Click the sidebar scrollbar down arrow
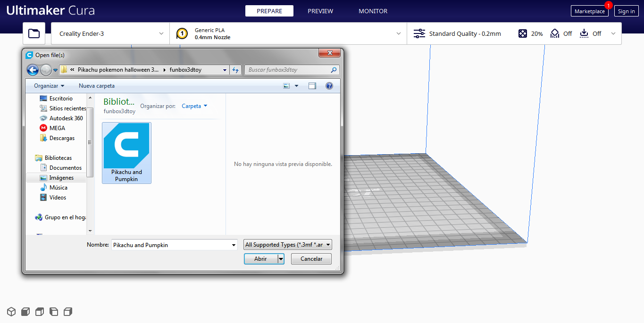Image resolution: width=644 pixels, height=323 pixels. tap(91, 231)
